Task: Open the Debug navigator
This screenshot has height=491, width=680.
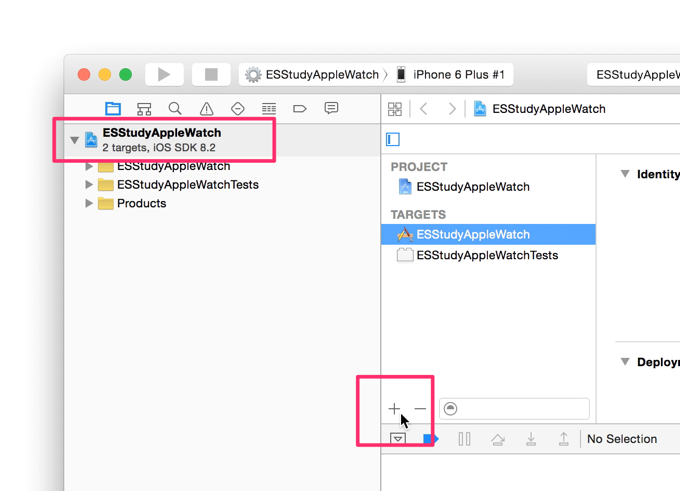Action: pos(269,108)
